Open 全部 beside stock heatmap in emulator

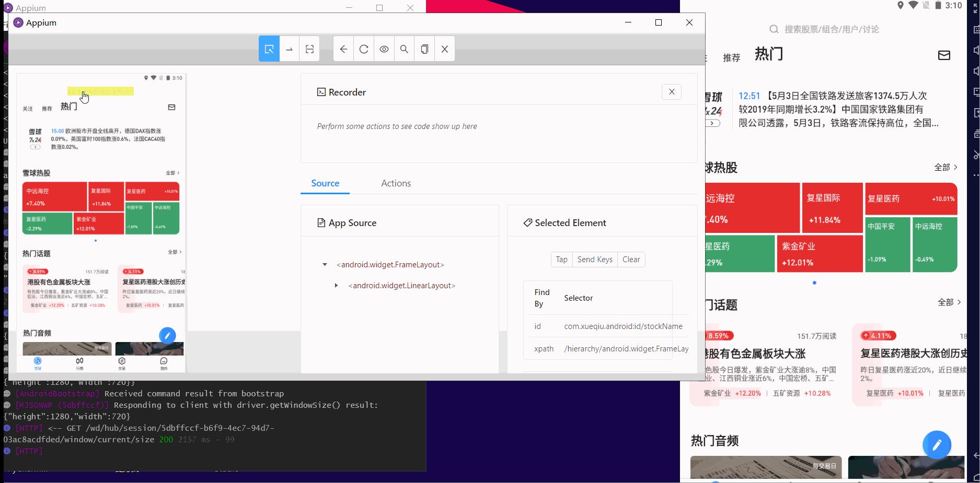(946, 167)
